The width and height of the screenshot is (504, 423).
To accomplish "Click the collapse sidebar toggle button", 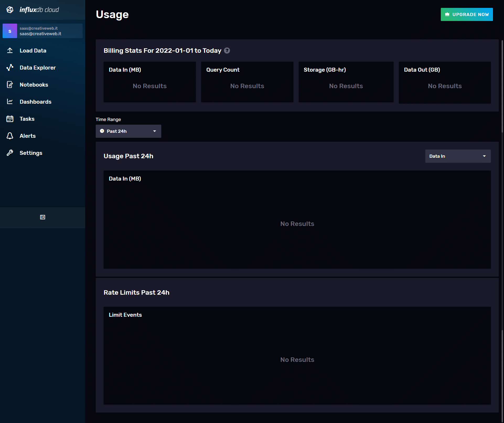I will [42, 217].
